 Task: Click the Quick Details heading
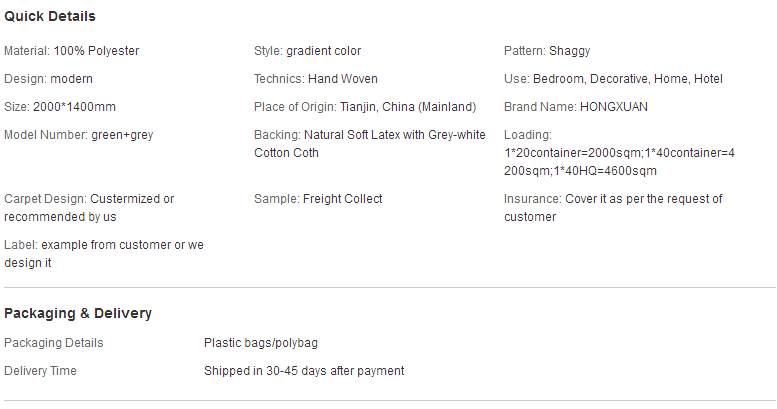(50, 16)
